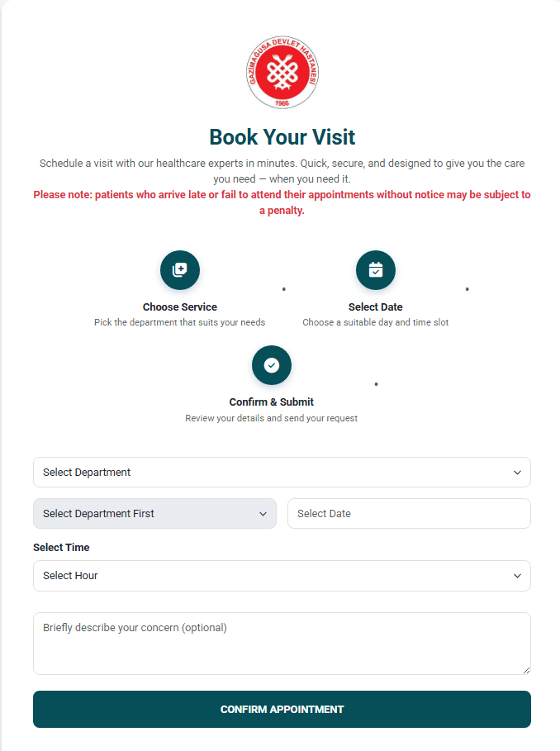
Task: Click the Select Date input field
Action: click(x=409, y=513)
